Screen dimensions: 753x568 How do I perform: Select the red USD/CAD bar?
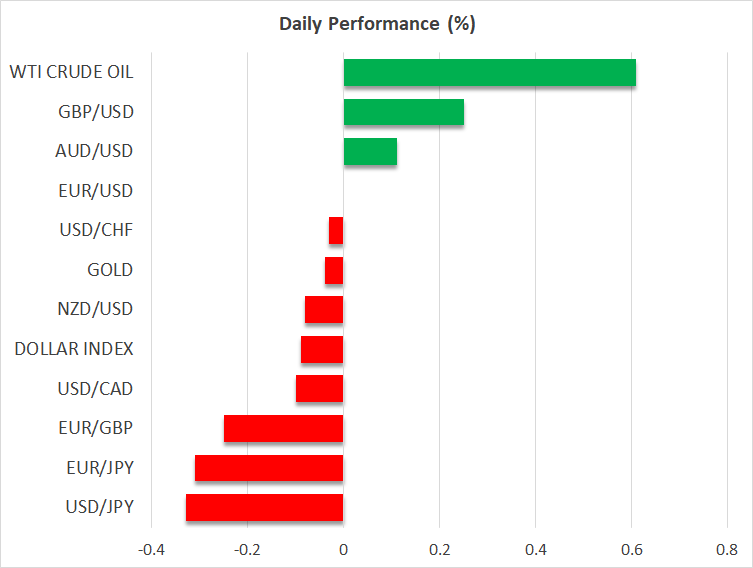click(x=319, y=389)
